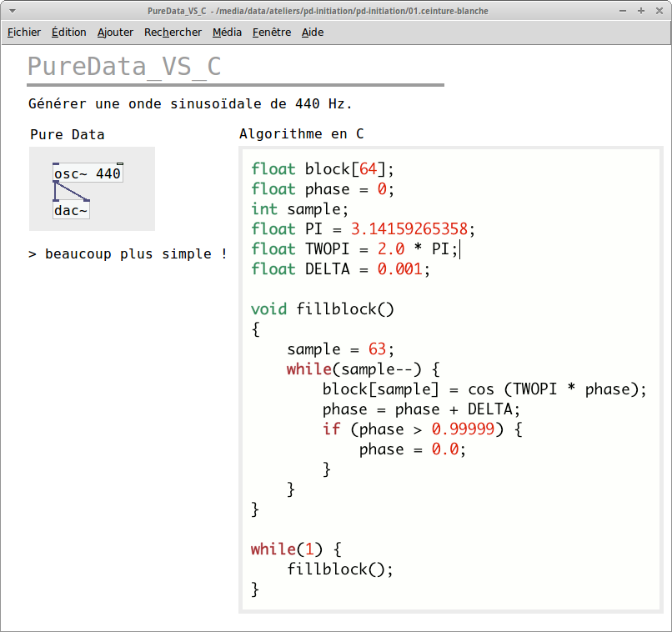Minimize the PureData_VS_C window
Screen dimensions: 672x632
tap(623, 11)
